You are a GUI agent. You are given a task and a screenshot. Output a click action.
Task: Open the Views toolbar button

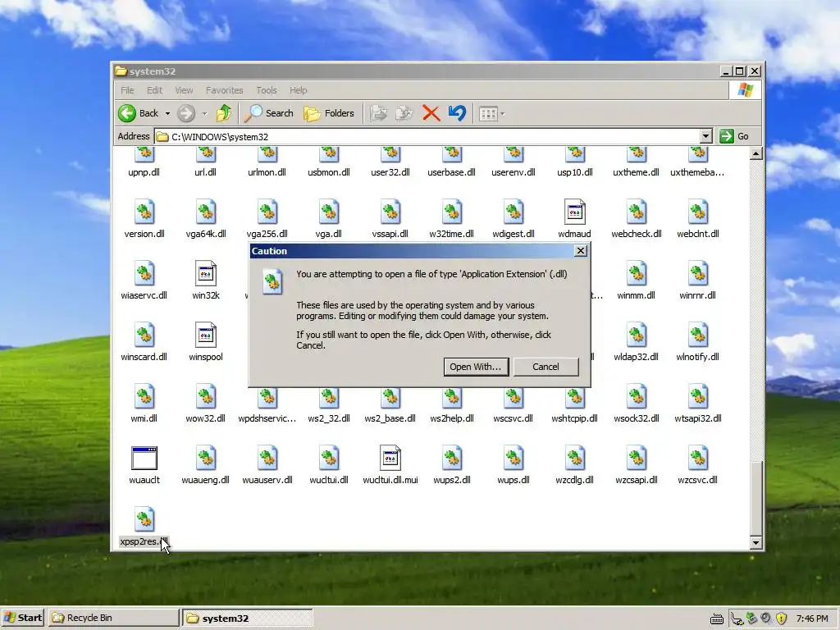pos(491,113)
